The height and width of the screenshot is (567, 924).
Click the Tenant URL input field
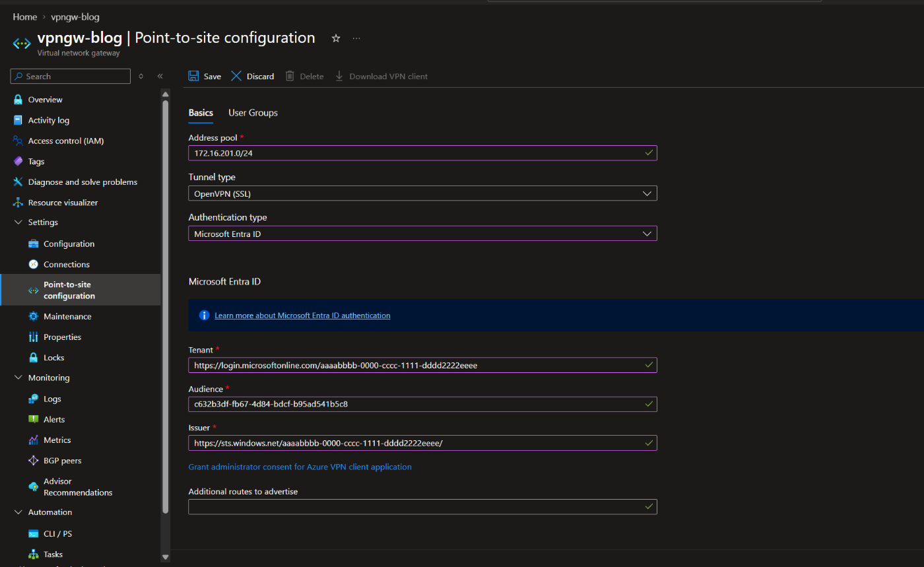pyautogui.click(x=422, y=365)
